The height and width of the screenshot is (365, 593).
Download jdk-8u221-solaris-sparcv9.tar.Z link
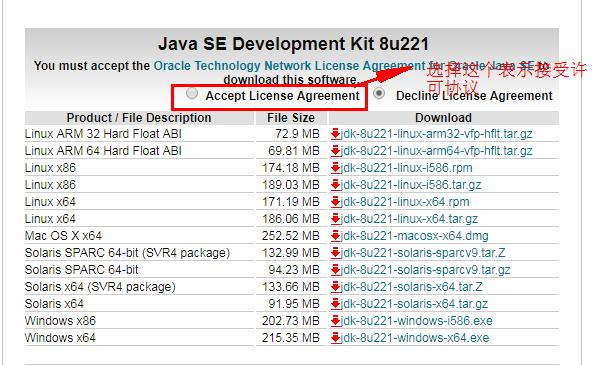[423, 253]
